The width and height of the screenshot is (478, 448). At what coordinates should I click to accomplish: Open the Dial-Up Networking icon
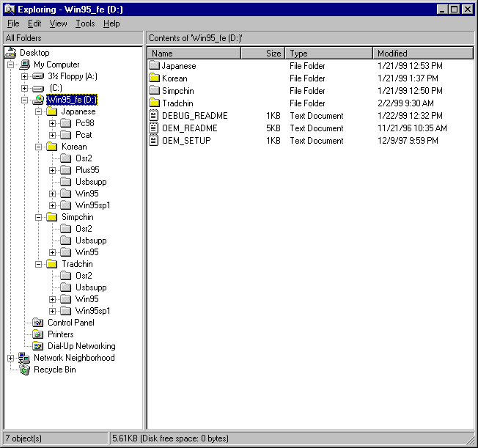point(38,346)
